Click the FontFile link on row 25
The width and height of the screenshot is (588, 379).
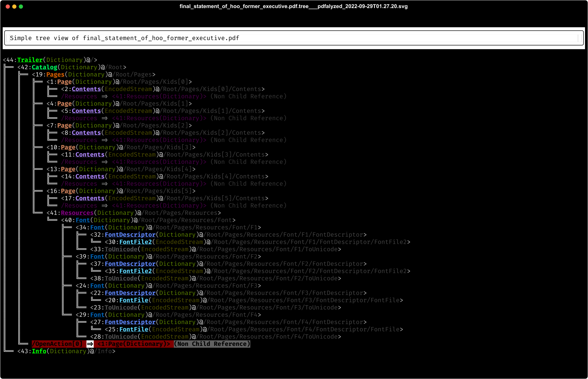(134, 329)
